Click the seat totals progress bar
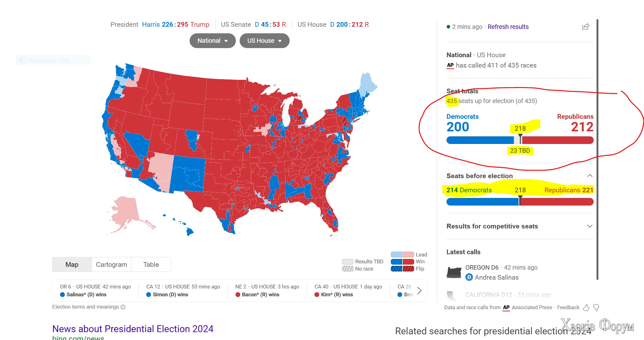This screenshot has height=340, width=644. [x=520, y=140]
